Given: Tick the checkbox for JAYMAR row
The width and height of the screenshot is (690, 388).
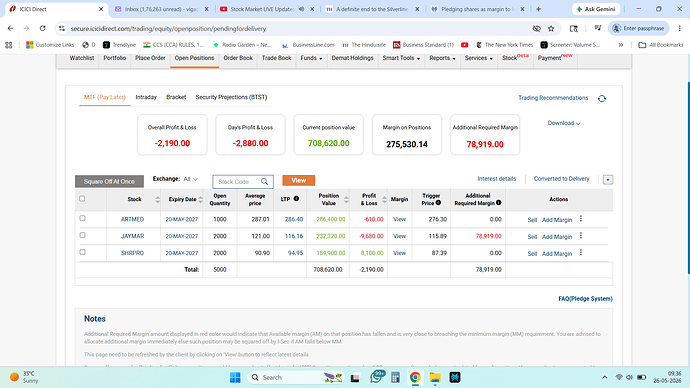Looking at the screenshot, I should pos(82,235).
